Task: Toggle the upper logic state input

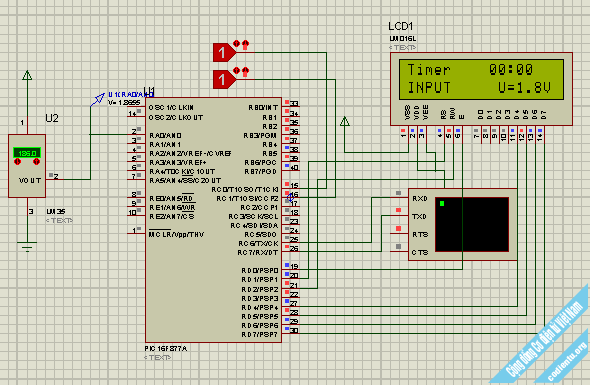Action: (224, 52)
